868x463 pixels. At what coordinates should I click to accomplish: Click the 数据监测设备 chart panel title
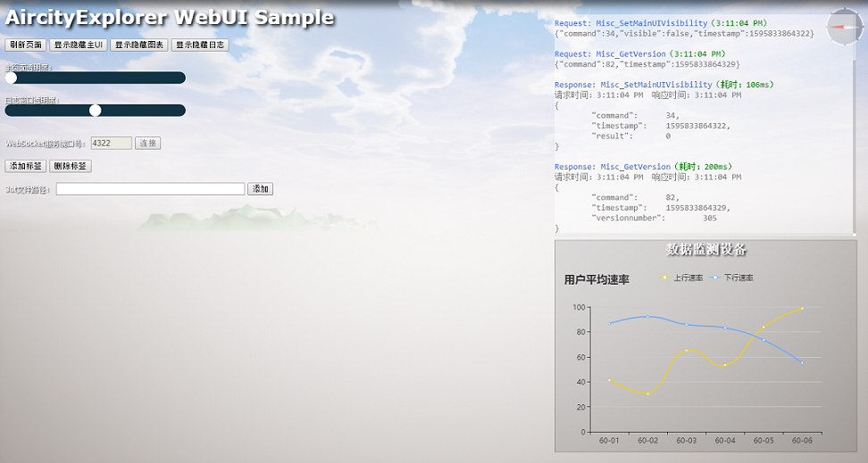pos(705,250)
